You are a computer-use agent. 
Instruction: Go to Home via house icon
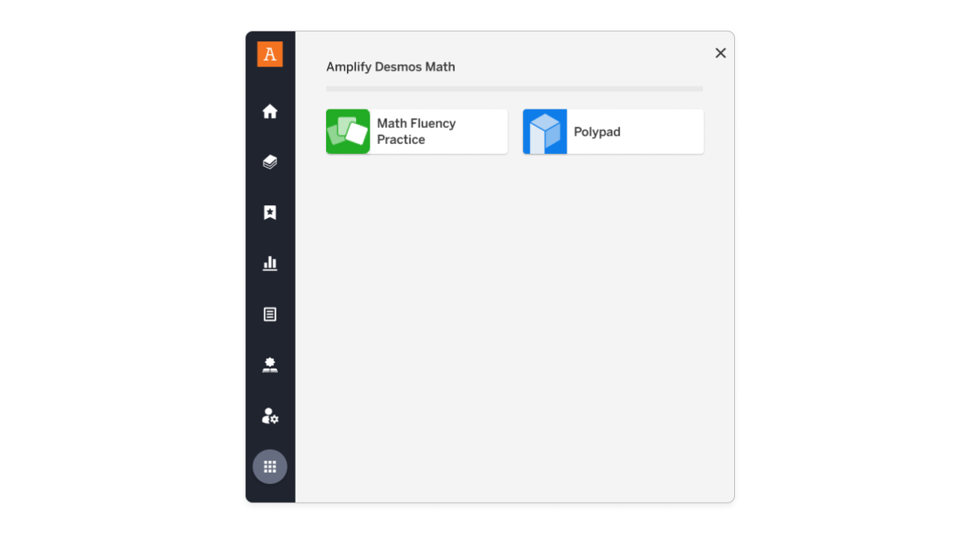(269, 112)
